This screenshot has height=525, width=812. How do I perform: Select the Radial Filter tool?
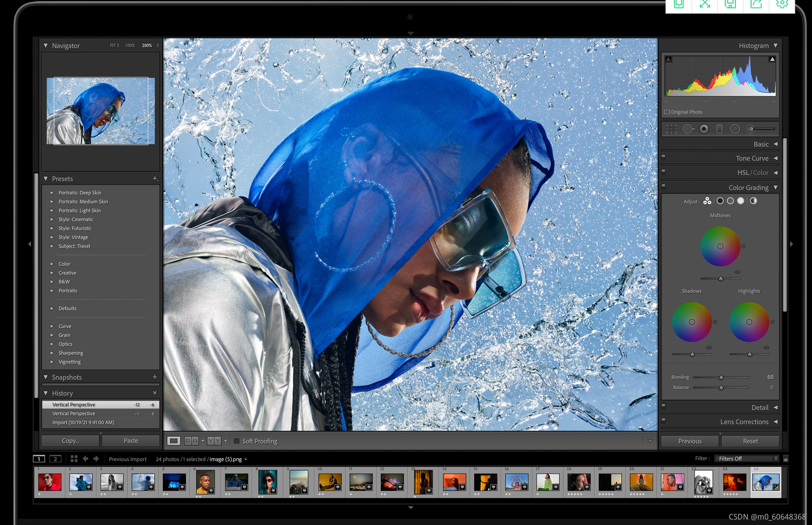(735, 129)
